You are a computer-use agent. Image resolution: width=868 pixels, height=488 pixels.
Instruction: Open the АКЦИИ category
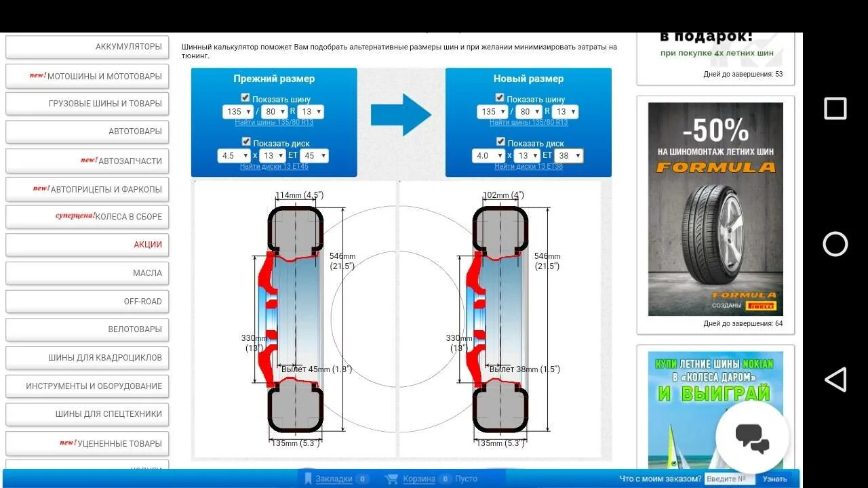tap(87, 245)
